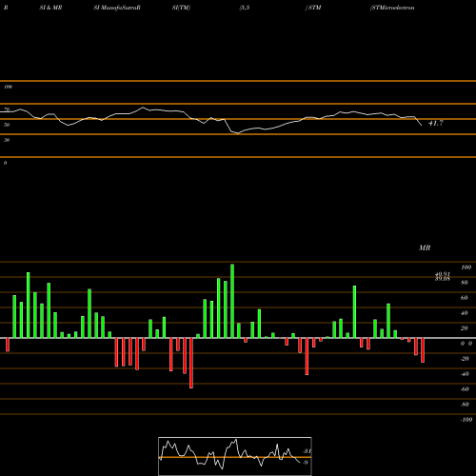Open the mini chart thumbnail at the bottom
This screenshot has width=476, height=476.
[x=235, y=456]
